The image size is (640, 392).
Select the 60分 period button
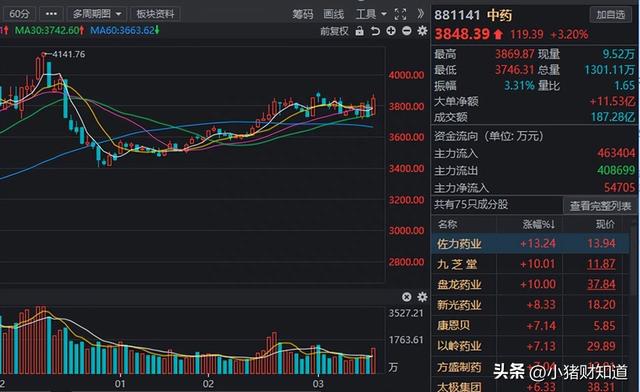tap(19, 14)
